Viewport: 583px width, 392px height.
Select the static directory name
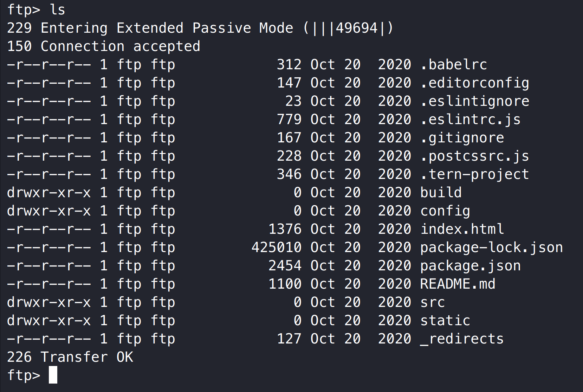pyautogui.click(x=445, y=321)
